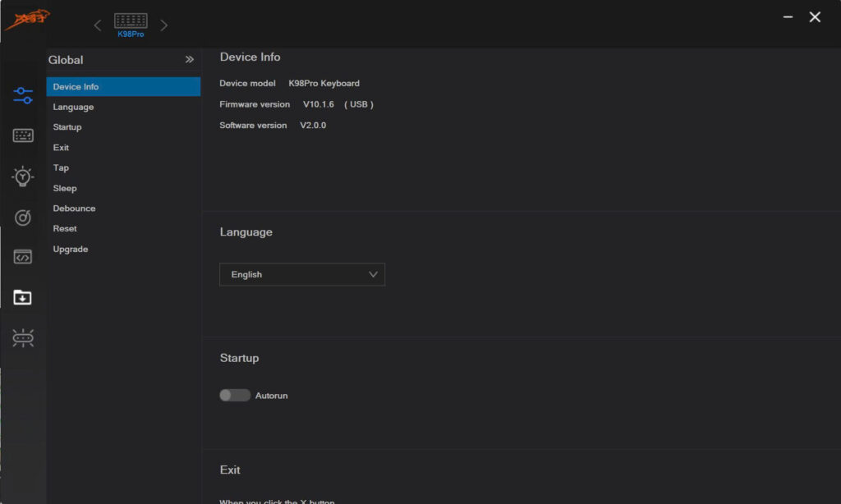
Task: Click the ( USB ) connection label
Action: tap(359, 104)
